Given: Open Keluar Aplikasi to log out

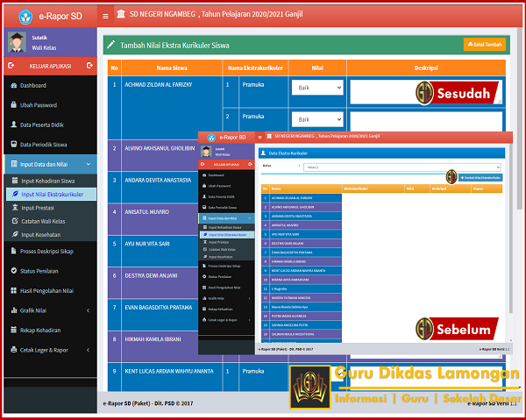Looking at the screenshot, I should pyautogui.click(x=50, y=66).
